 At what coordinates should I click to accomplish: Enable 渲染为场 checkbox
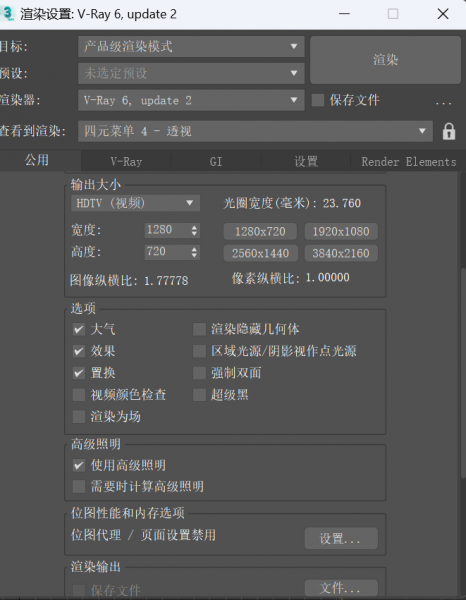[79, 416]
